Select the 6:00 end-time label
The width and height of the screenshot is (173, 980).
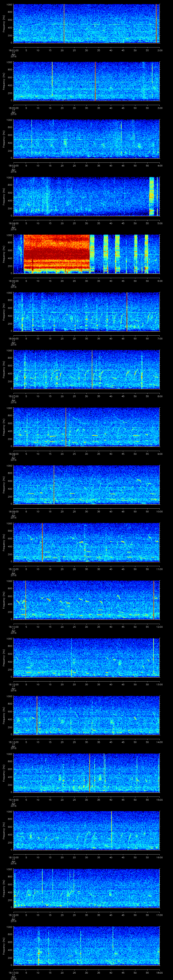click(160, 281)
